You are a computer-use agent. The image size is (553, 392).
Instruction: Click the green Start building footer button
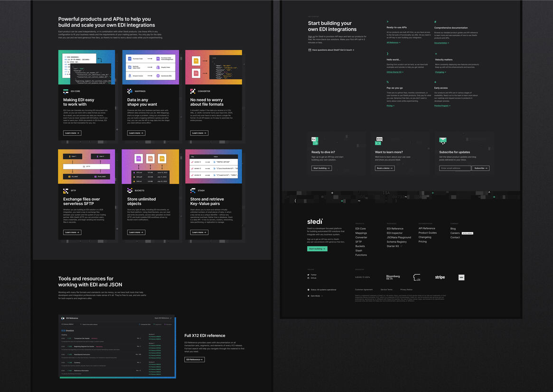coord(317,249)
